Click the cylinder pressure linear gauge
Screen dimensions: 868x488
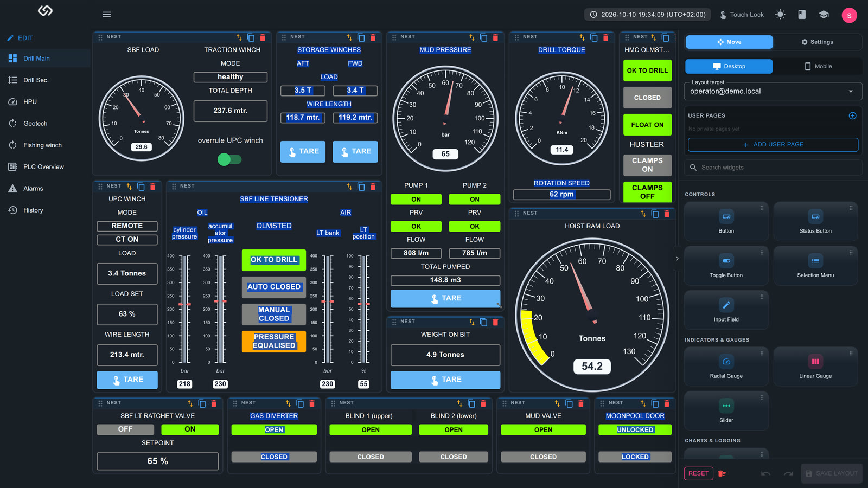(x=184, y=309)
